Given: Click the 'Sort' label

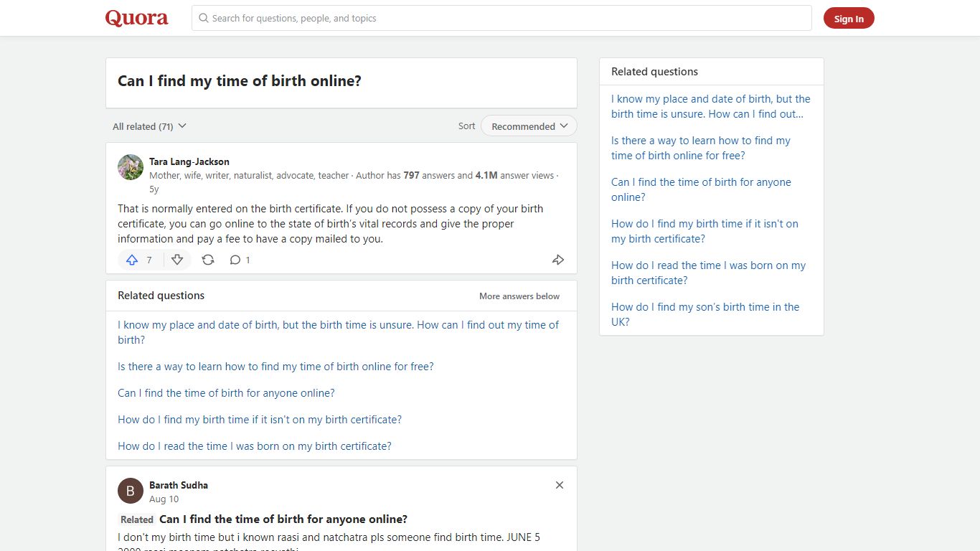Looking at the screenshot, I should [x=467, y=126].
